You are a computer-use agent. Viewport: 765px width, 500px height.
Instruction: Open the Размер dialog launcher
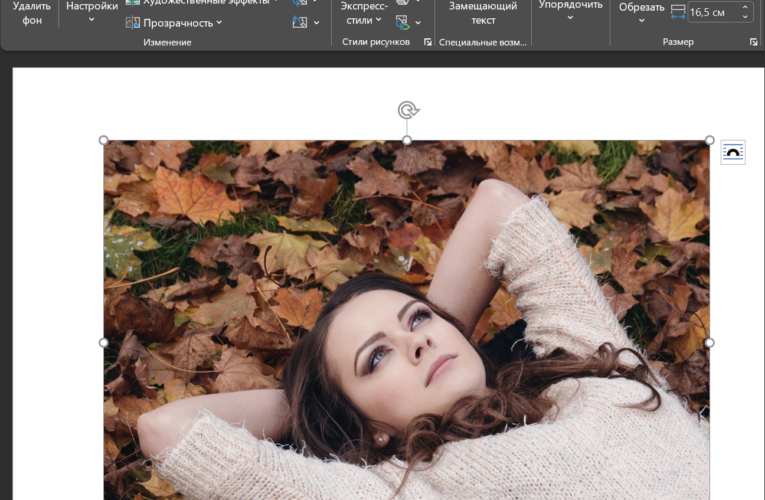pos(754,42)
